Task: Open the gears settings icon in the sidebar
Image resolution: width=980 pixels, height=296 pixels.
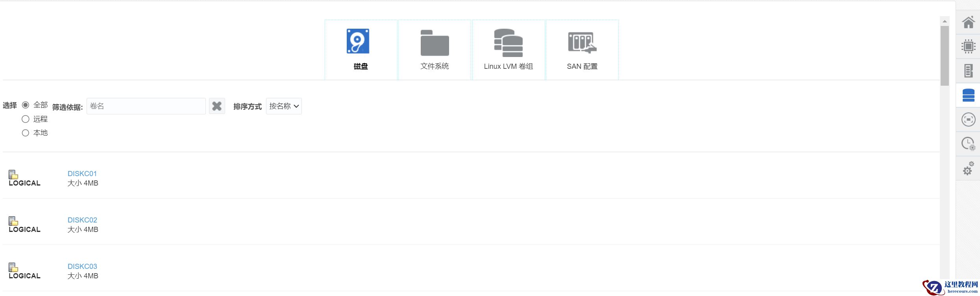Action: pos(968,168)
